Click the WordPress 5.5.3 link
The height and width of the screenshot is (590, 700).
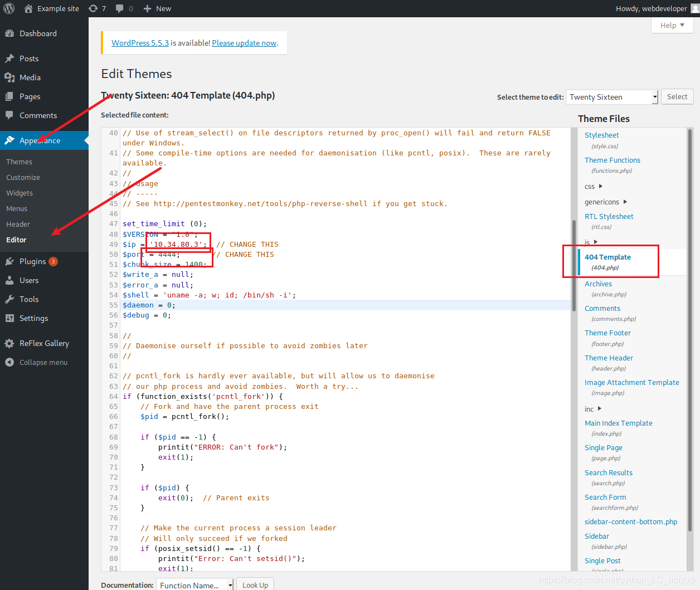(140, 43)
